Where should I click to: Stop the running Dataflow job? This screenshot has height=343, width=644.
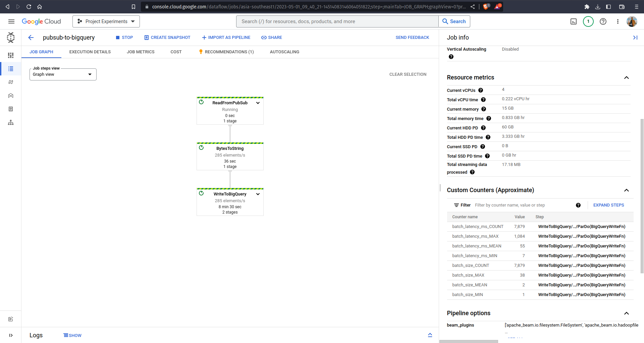[x=124, y=38]
